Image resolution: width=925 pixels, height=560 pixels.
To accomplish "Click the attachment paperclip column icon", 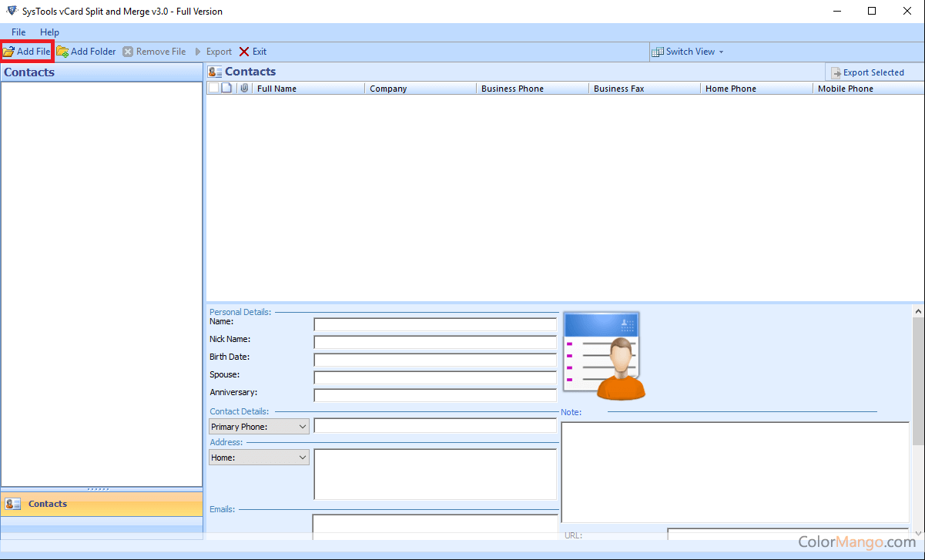I will [x=244, y=88].
